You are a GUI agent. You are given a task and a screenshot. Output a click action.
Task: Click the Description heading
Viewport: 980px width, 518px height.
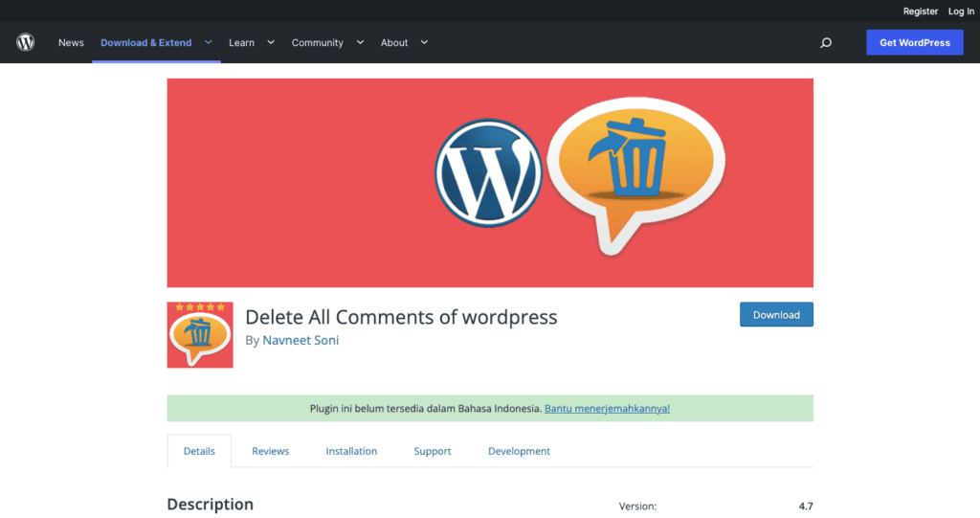point(210,505)
